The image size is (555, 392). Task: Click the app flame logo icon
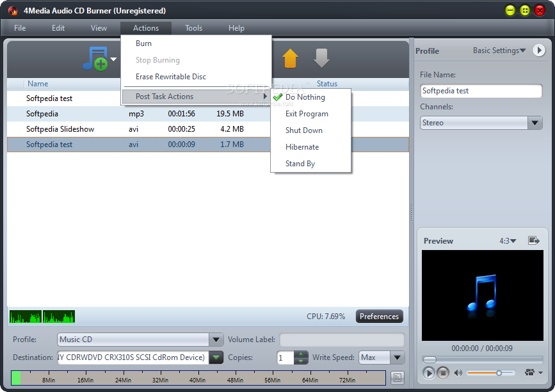click(13, 11)
